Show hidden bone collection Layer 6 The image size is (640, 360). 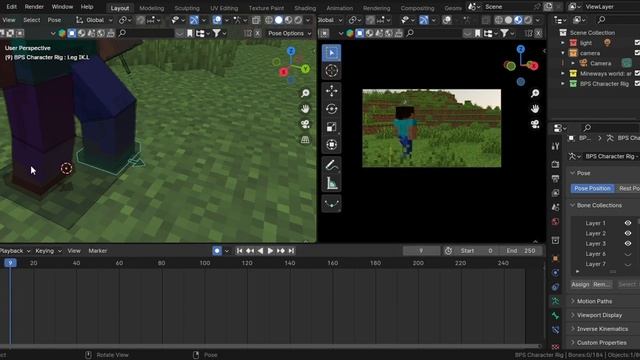tap(628, 254)
